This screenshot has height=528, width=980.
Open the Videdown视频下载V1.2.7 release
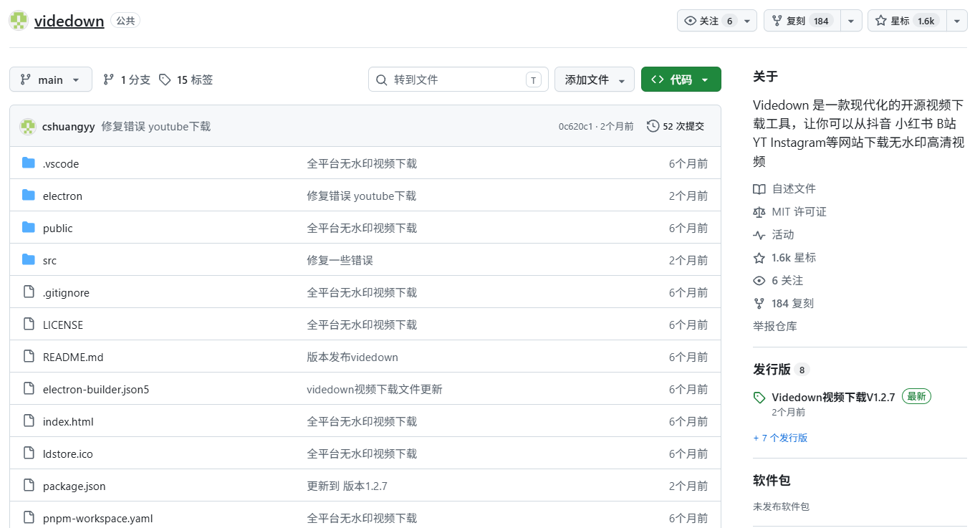click(833, 397)
